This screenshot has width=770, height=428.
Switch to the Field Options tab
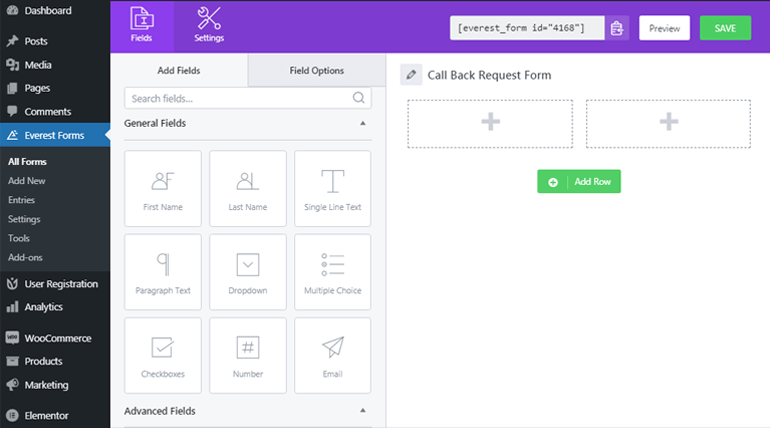click(316, 70)
